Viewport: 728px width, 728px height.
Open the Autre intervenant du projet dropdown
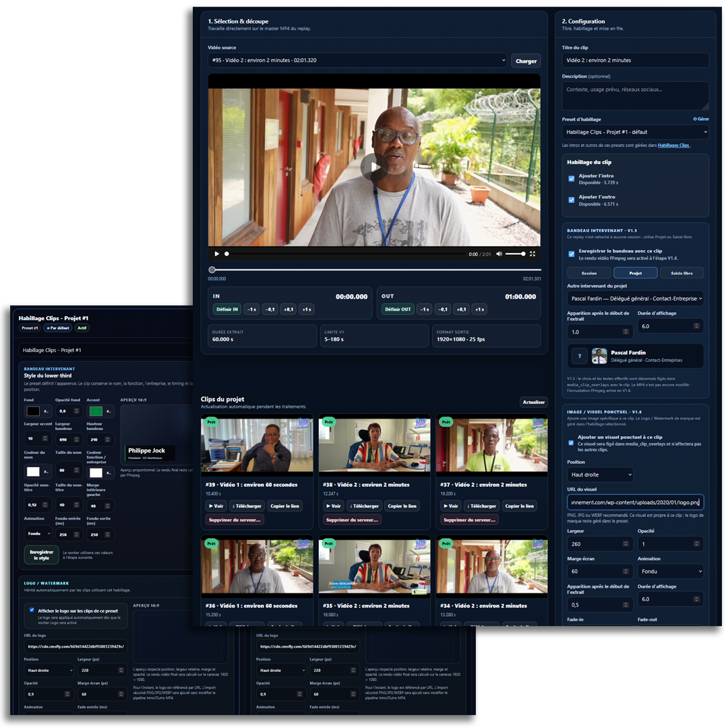coord(635,299)
